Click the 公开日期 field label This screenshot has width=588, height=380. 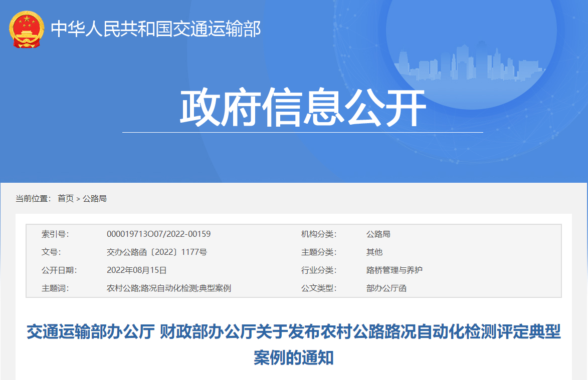pos(59,270)
